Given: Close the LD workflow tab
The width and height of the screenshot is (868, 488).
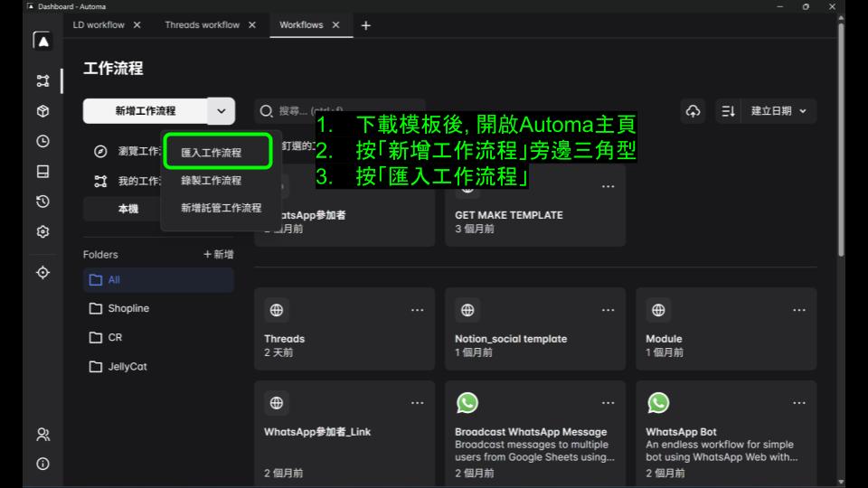Looking at the screenshot, I should click(x=137, y=25).
